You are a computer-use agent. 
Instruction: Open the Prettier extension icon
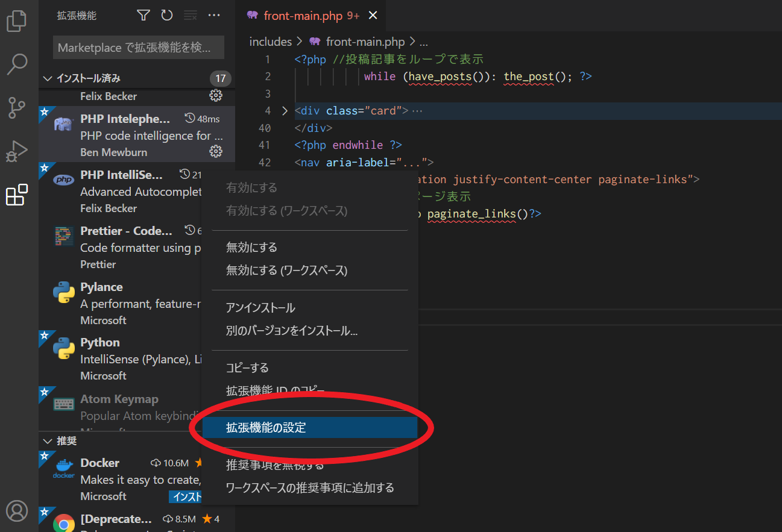point(63,236)
